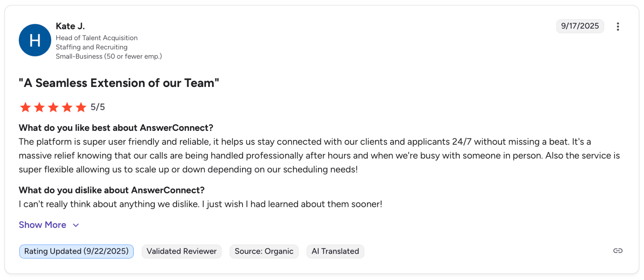Click the Validated Reviewer tag
644x280 pixels.
181,251
